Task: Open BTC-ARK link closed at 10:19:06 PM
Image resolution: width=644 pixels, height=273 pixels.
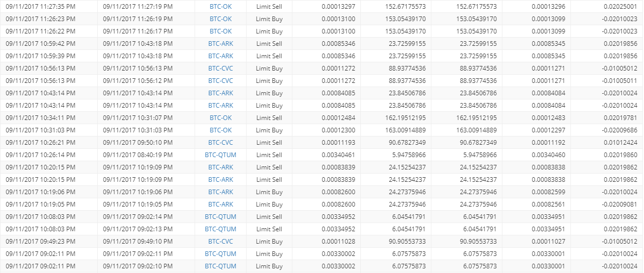Action: [220, 192]
